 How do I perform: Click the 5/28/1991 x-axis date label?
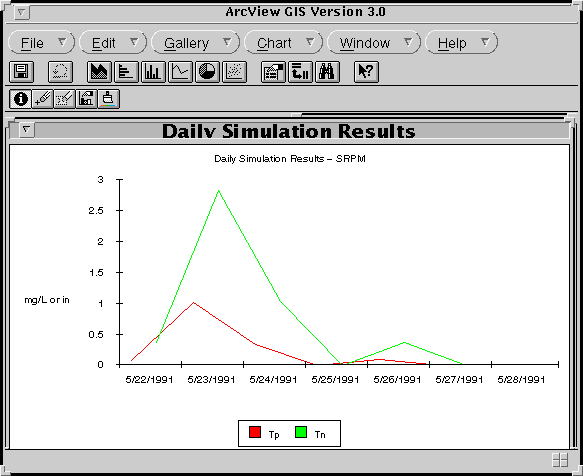pos(521,380)
